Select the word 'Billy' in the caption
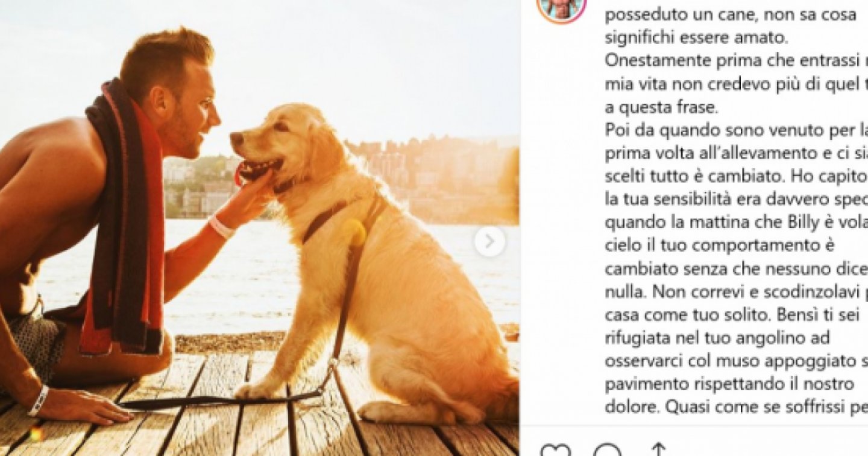 pos(803,223)
